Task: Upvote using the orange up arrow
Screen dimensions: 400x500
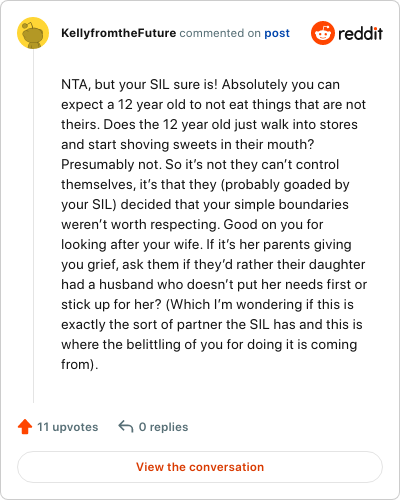Action: coord(25,426)
